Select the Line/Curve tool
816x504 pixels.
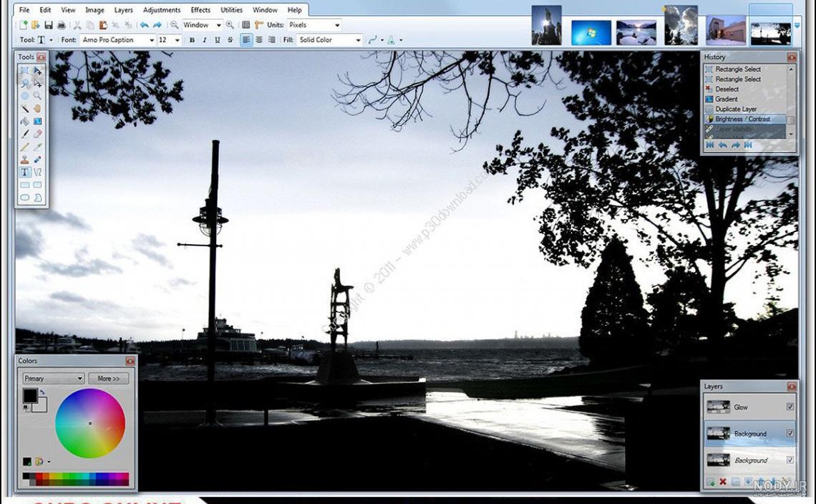point(37,173)
